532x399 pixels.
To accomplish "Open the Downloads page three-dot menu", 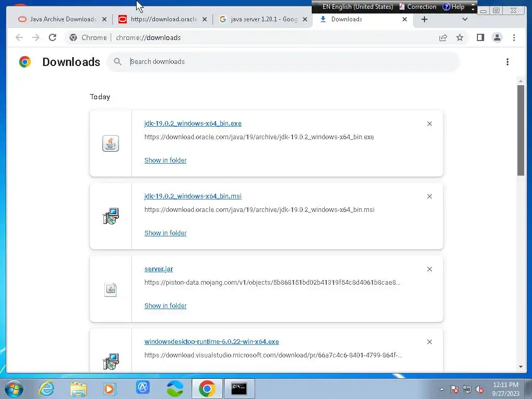I will pyautogui.click(x=507, y=62).
